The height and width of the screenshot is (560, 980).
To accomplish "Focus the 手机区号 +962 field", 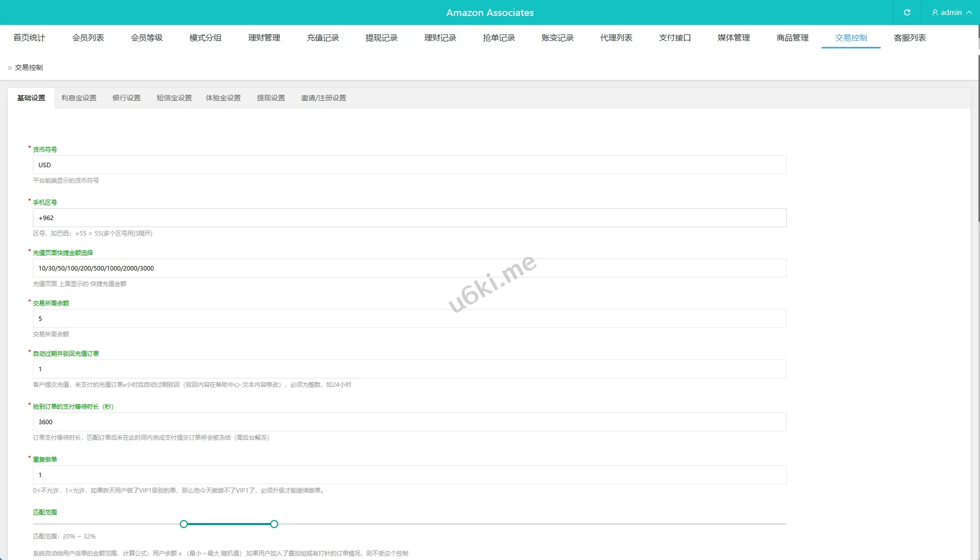I will pos(410,218).
